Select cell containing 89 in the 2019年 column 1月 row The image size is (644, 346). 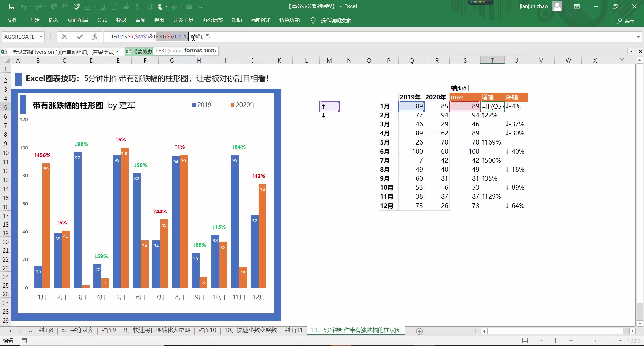(x=412, y=106)
